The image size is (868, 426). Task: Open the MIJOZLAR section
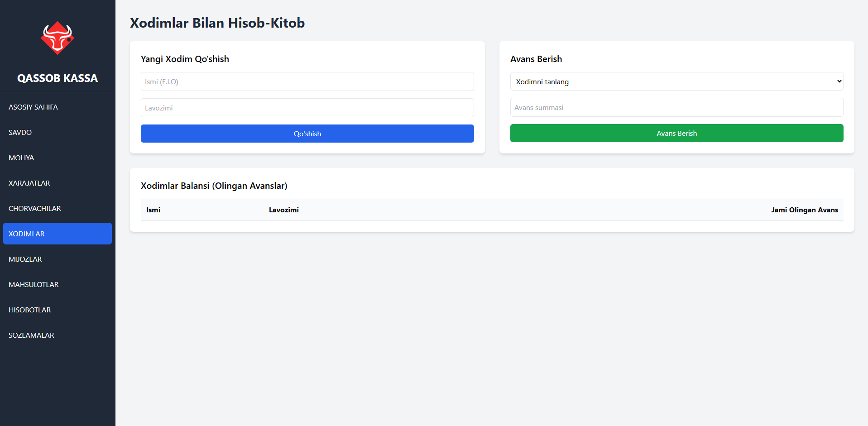[25, 259]
